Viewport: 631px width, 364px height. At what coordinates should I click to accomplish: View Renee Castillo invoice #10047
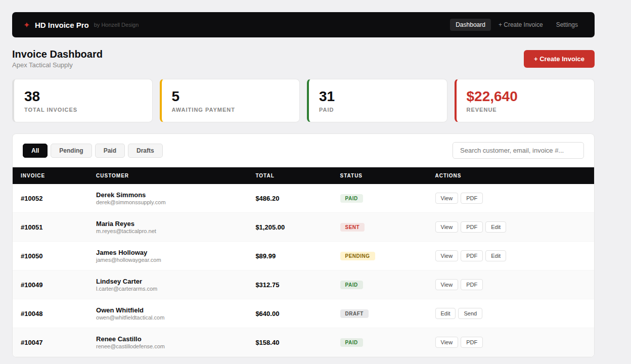(x=446, y=342)
